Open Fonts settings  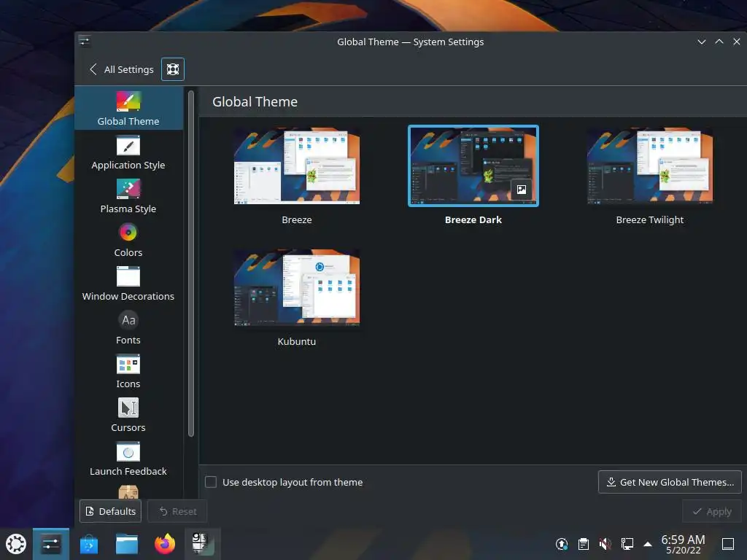click(x=128, y=327)
